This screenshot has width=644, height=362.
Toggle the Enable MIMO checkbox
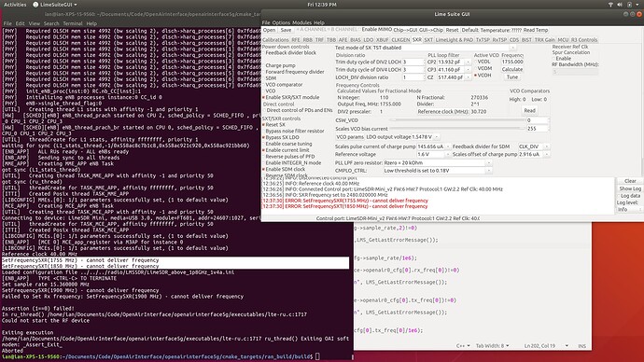coord(376,30)
